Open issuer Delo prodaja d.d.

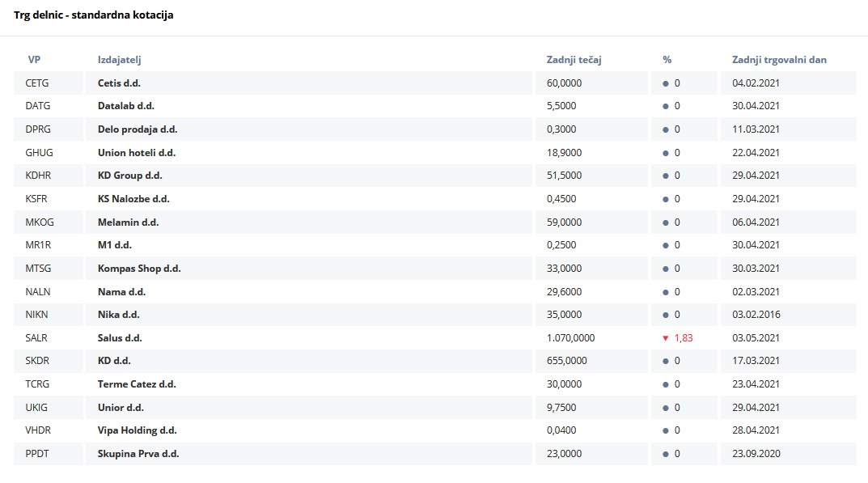(138, 129)
